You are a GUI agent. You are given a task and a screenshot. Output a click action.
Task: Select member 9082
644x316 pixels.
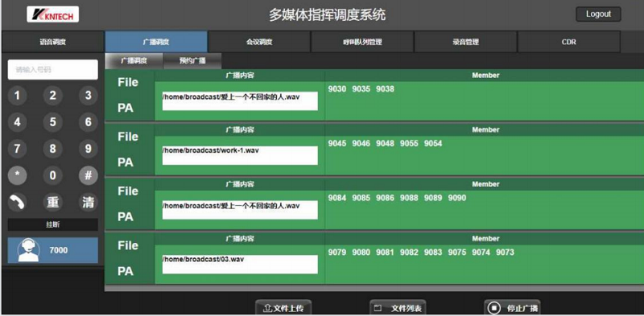click(x=409, y=252)
